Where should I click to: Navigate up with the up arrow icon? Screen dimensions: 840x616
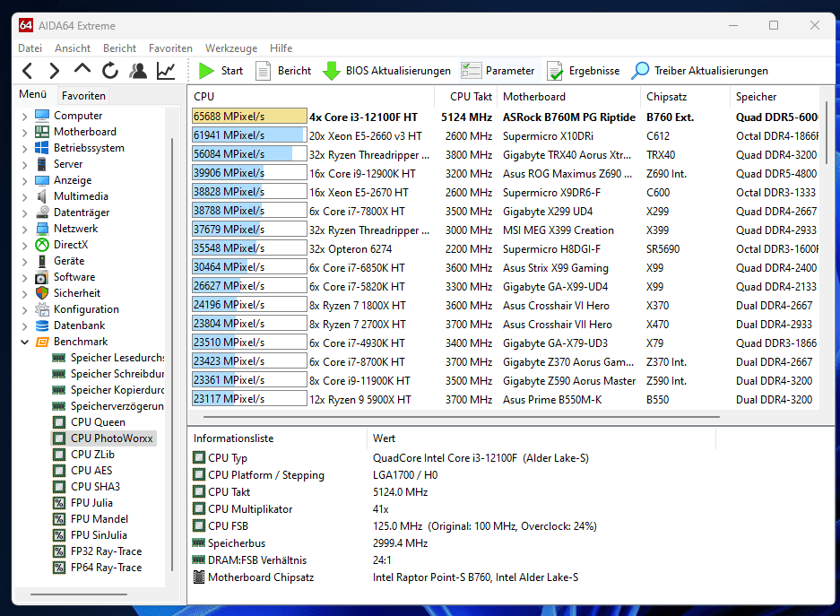[82, 70]
